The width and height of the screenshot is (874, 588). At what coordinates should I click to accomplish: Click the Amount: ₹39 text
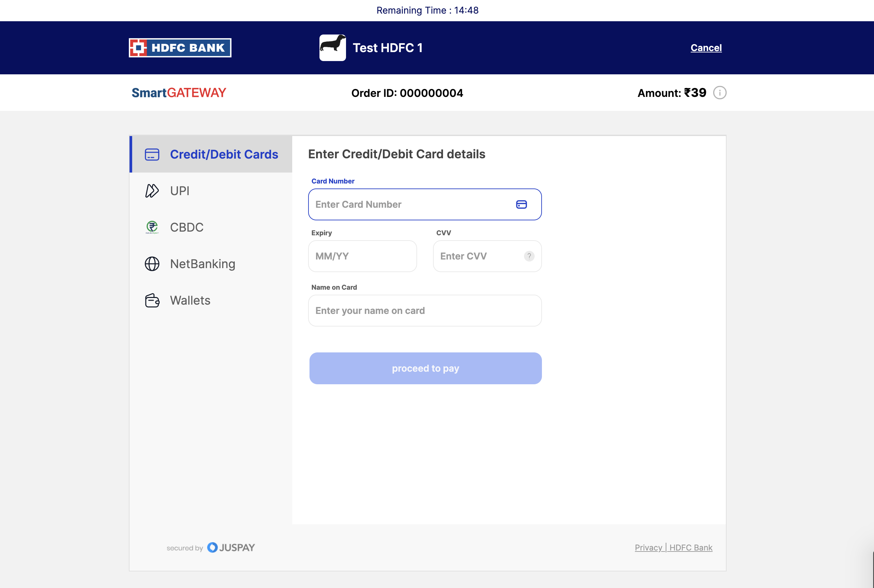coord(672,93)
